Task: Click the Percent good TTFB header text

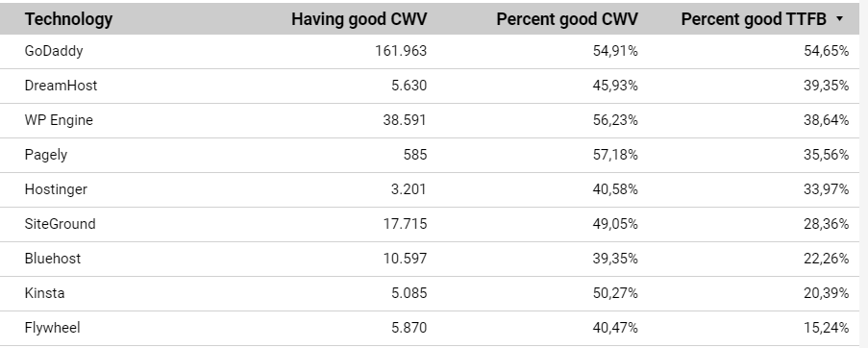Action: pyautogui.click(x=754, y=19)
